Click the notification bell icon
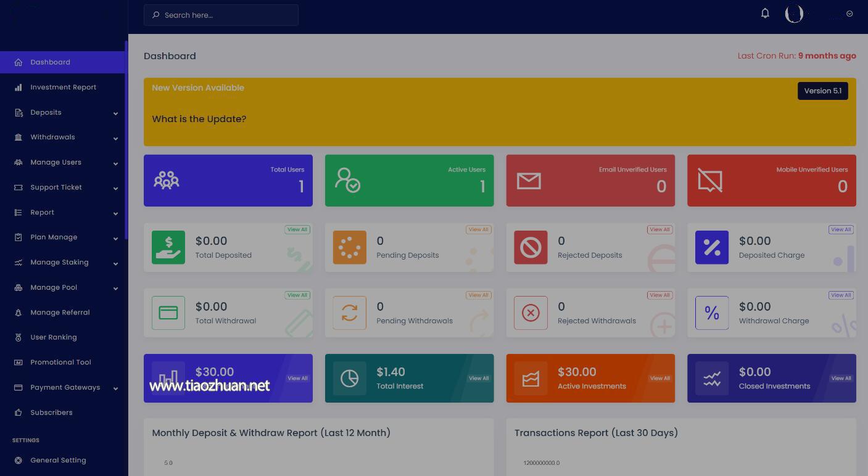Image resolution: width=868 pixels, height=476 pixels. [765, 13]
